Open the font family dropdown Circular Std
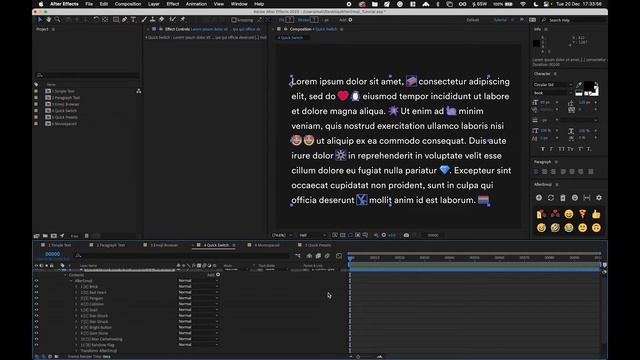Image resolution: width=640 pixels, height=360 pixels. [x=553, y=84]
